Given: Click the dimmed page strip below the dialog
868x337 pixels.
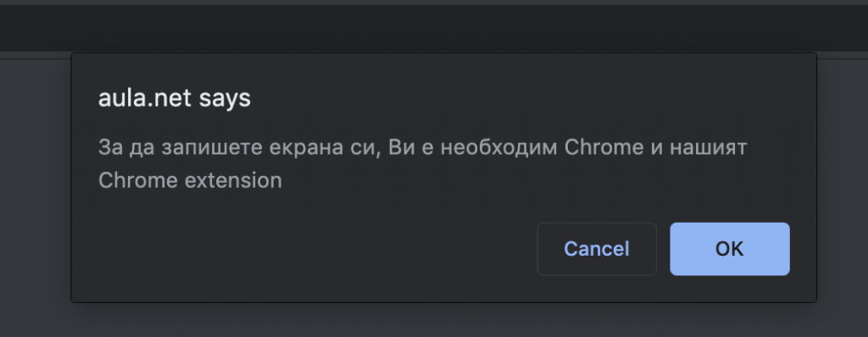Looking at the screenshot, I should 434,321.
